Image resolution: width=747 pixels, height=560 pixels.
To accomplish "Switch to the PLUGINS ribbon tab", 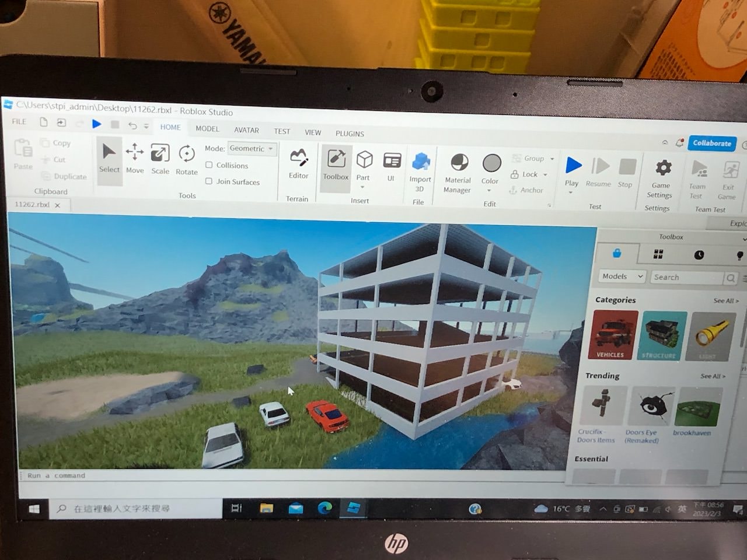I will pos(350,134).
